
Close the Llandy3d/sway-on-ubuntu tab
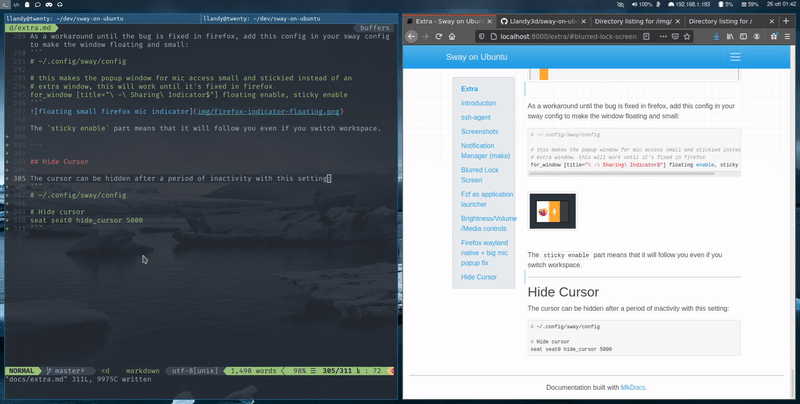(x=583, y=21)
